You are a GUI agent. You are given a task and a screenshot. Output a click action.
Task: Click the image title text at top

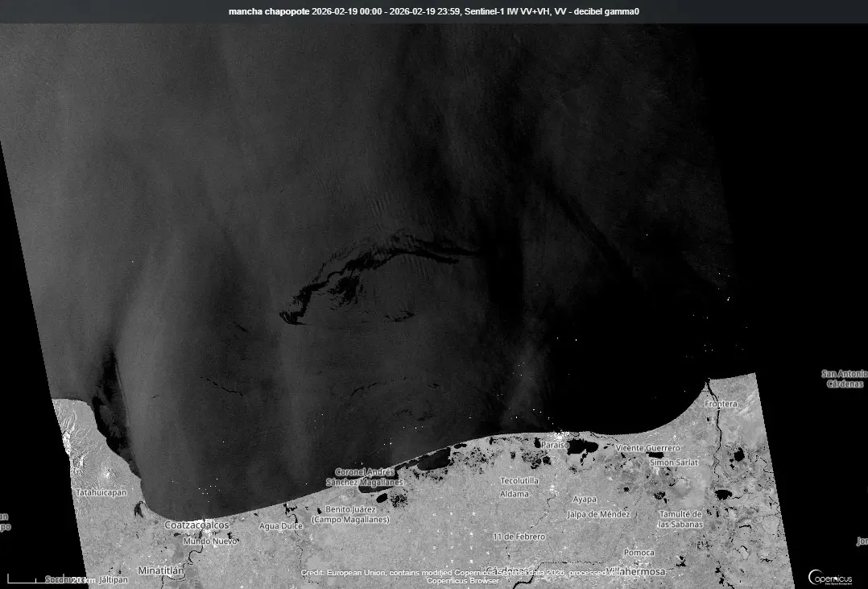[434, 11]
